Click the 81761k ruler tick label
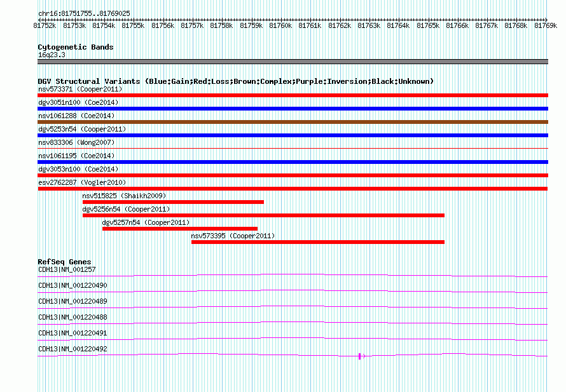Viewport: 566px width, 392px height. 310,25
